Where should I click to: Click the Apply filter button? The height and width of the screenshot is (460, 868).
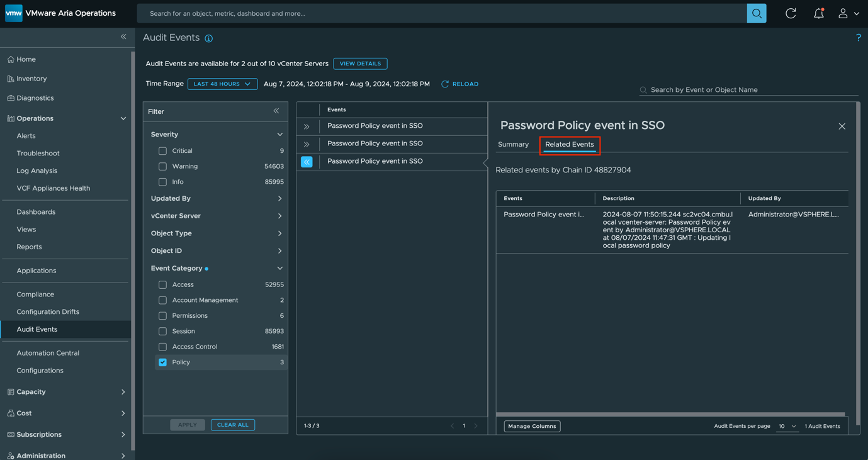tap(188, 425)
